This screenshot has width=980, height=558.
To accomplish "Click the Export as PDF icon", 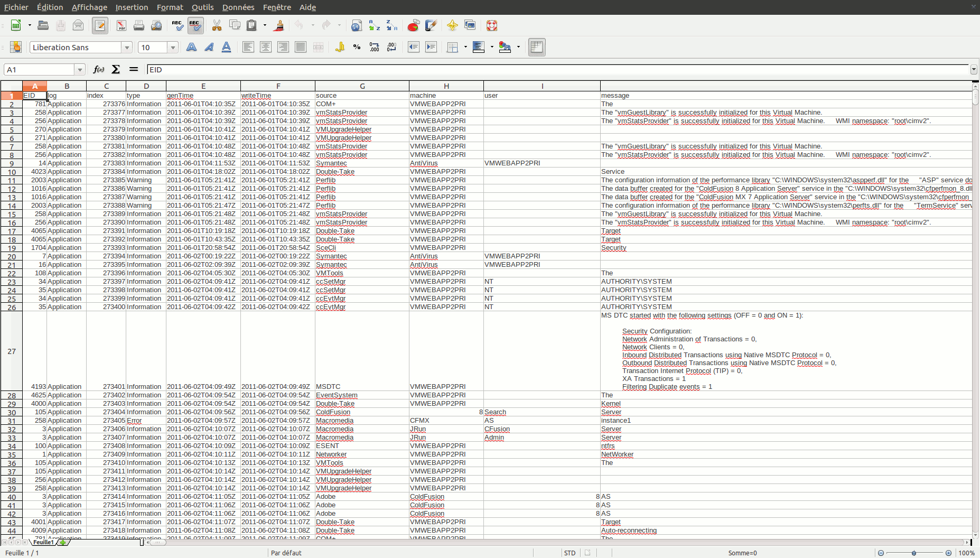I will click(122, 25).
